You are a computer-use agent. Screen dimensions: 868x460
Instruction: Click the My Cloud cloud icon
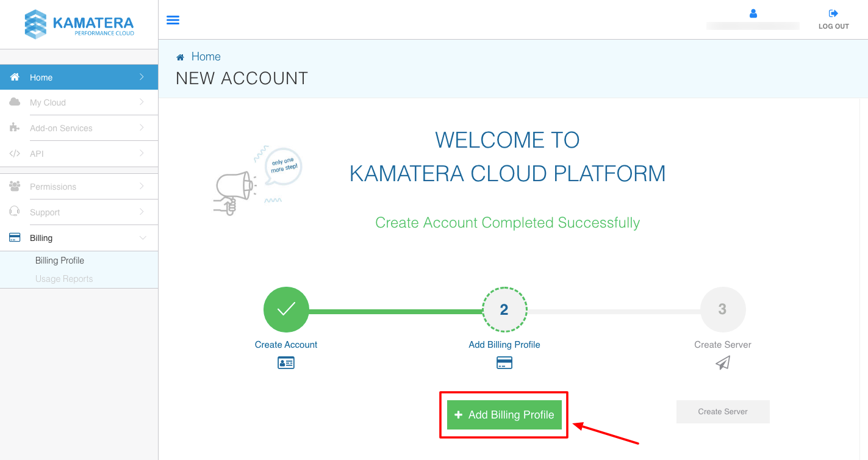point(15,102)
